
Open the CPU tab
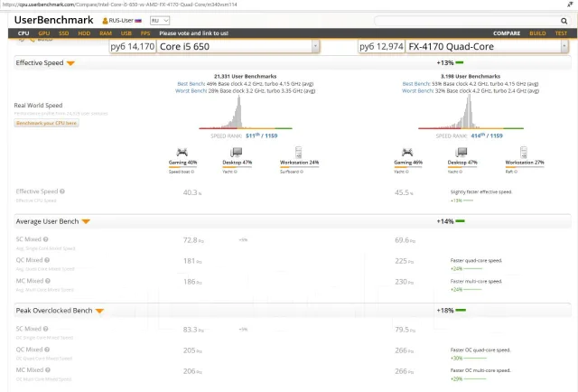point(23,33)
